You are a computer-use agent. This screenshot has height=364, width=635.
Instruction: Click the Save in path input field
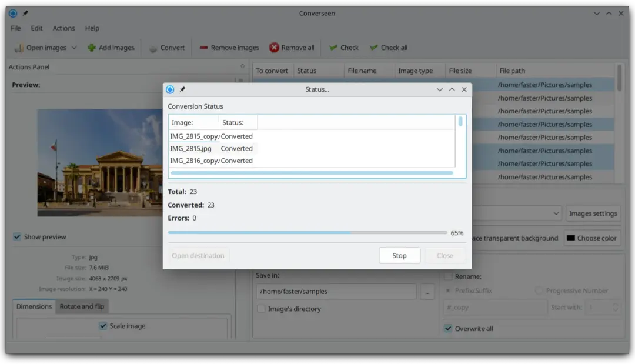[336, 292]
